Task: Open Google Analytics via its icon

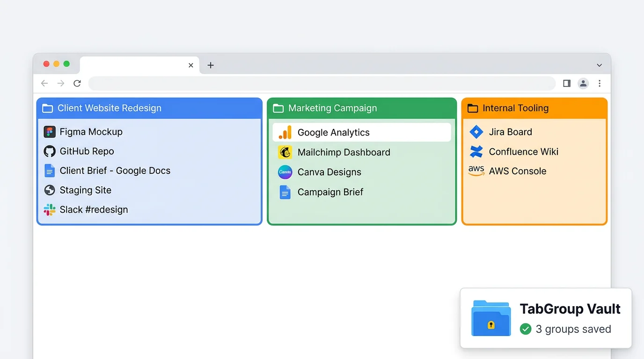Action: (x=285, y=132)
